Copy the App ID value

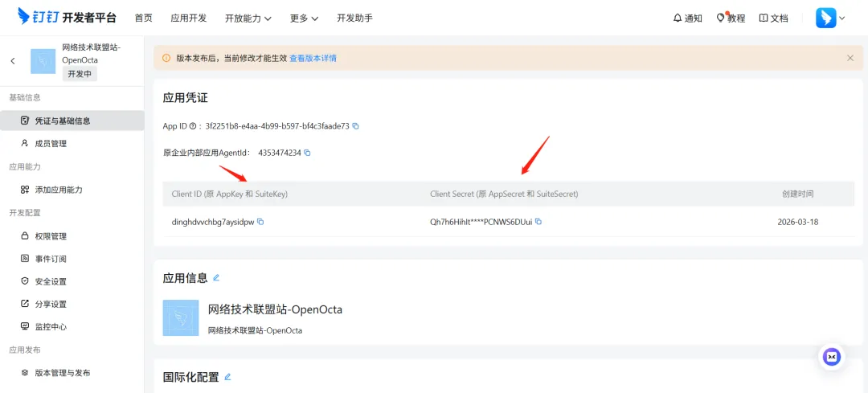click(356, 126)
